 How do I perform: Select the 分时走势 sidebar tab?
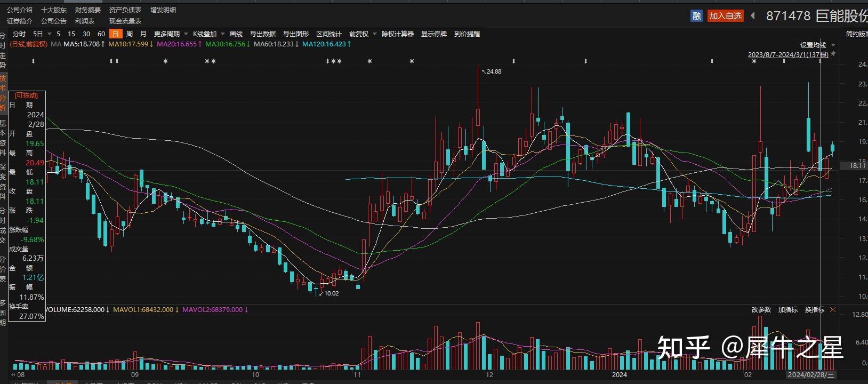(3, 51)
